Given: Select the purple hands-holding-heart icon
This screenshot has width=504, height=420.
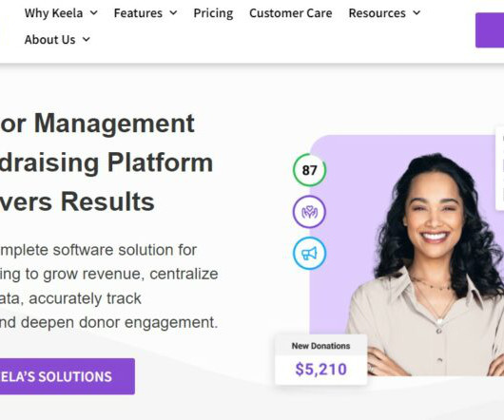Looking at the screenshot, I should pos(309,212).
